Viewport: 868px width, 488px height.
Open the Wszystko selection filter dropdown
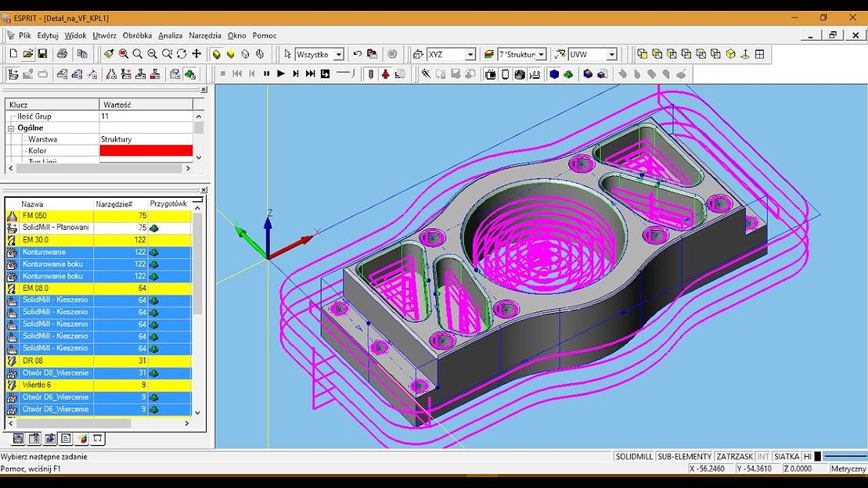(x=339, y=54)
